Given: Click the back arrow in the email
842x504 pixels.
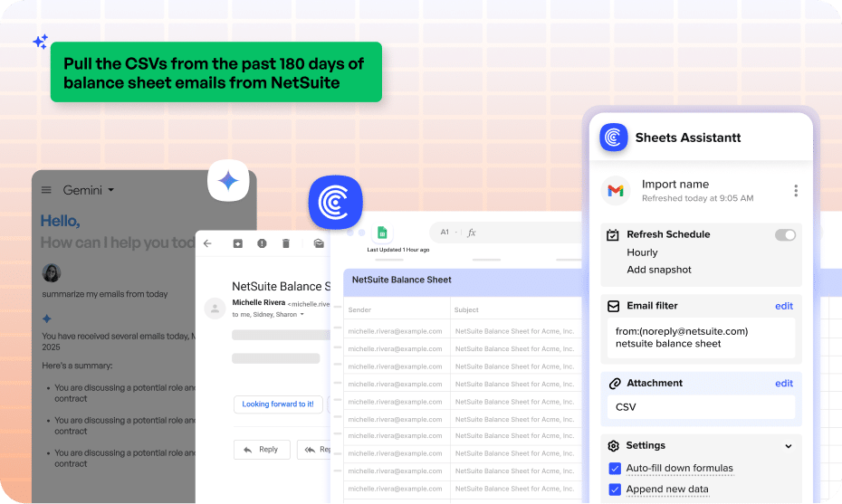Looking at the screenshot, I should click(x=207, y=243).
